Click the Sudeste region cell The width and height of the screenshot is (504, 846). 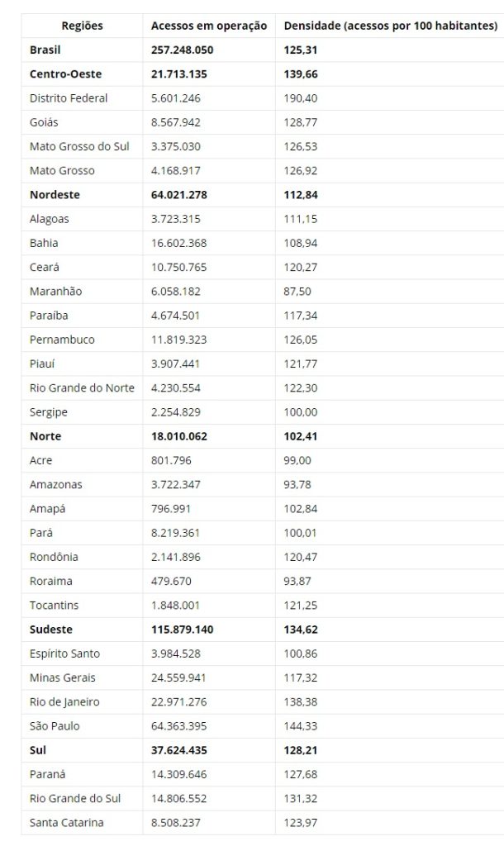(x=53, y=630)
